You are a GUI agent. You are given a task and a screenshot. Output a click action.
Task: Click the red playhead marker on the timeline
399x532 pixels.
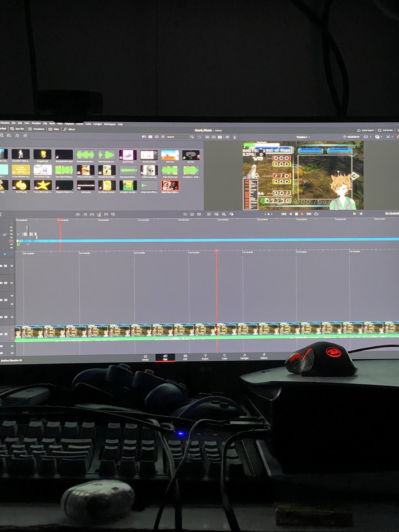(x=216, y=251)
